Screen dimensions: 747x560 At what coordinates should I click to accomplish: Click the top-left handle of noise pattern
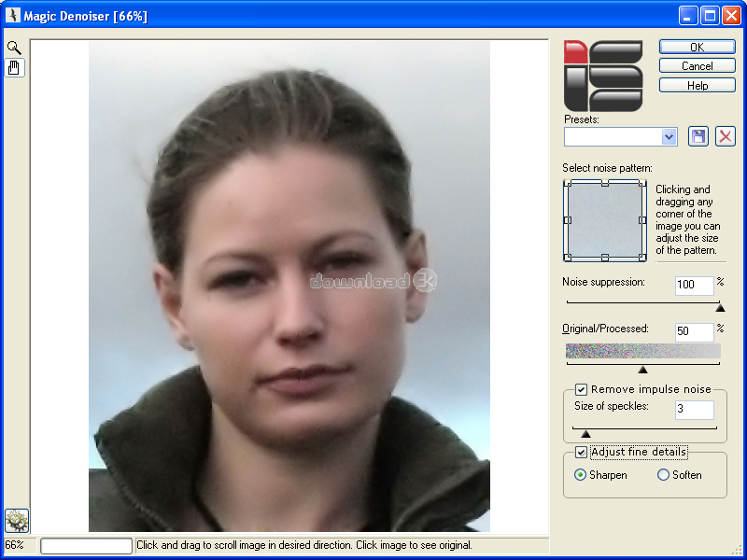(x=567, y=183)
